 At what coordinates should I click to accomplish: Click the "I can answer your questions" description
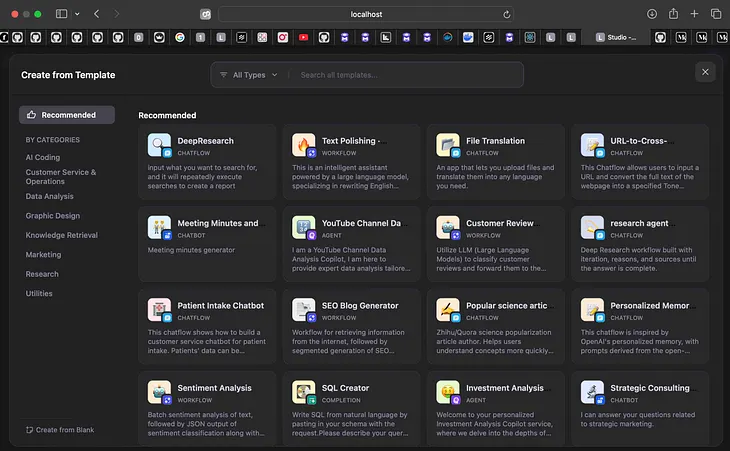click(x=638, y=419)
